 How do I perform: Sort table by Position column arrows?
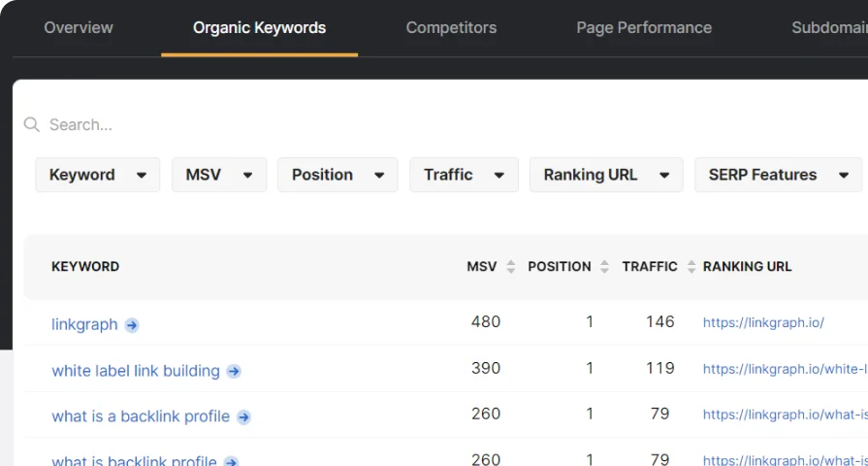604,267
